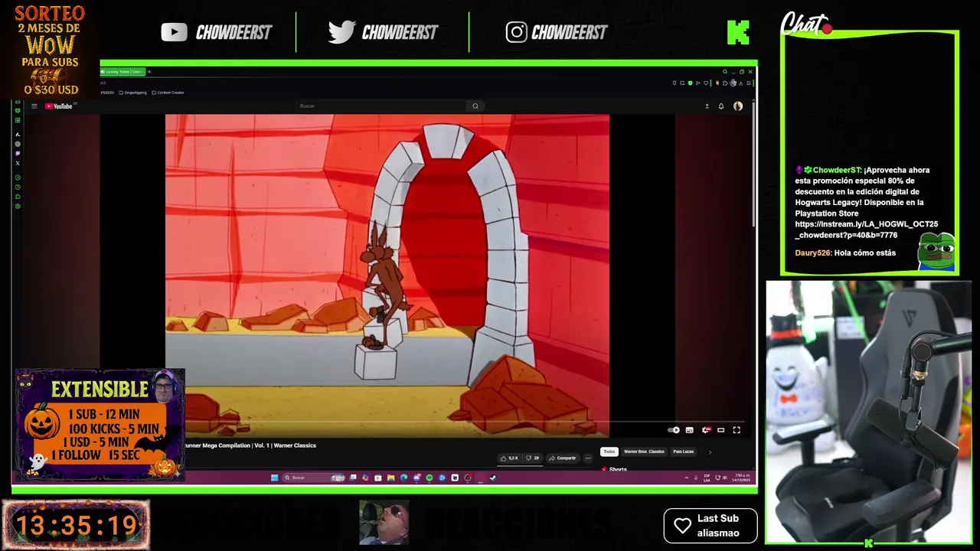The height and width of the screenshot is (551, 980).
Task: Open the Dropshipping bookmark folder
Action: [x=132, y=93]
